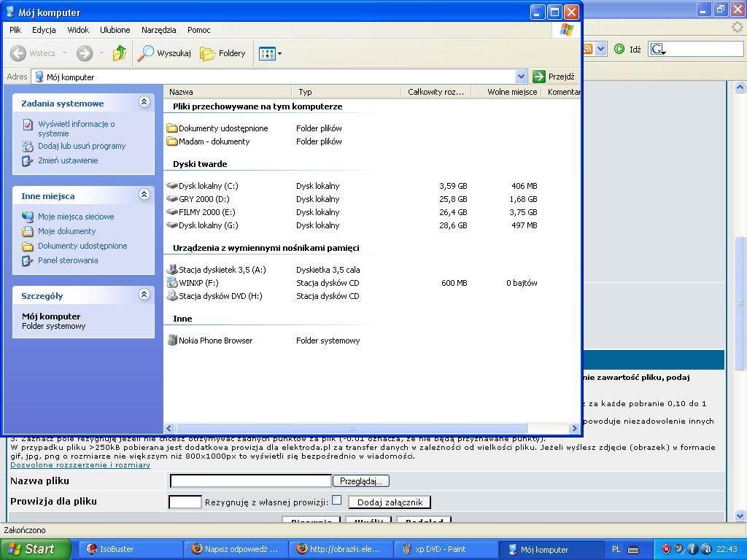Check Rezygnuję z własnej prowizji checkbox
Screen dimensions: 747x560
(337, 500)
